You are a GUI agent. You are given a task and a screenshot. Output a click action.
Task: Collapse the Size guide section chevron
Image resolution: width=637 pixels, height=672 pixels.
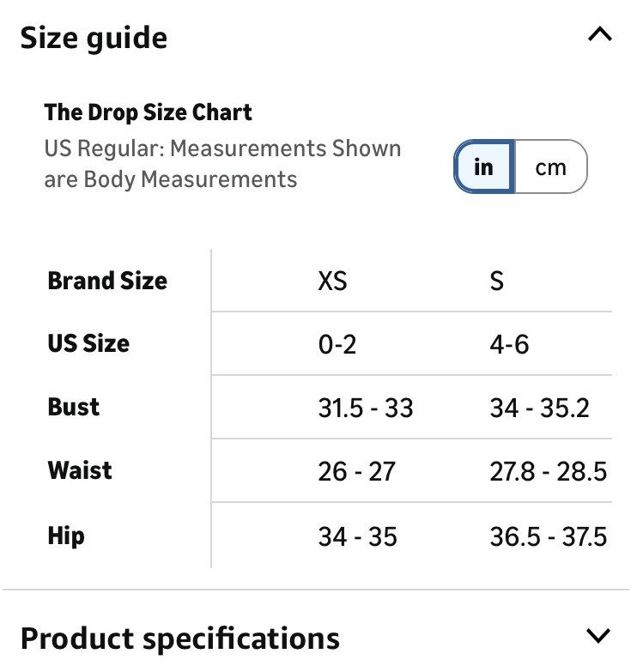tap(600, 34)
